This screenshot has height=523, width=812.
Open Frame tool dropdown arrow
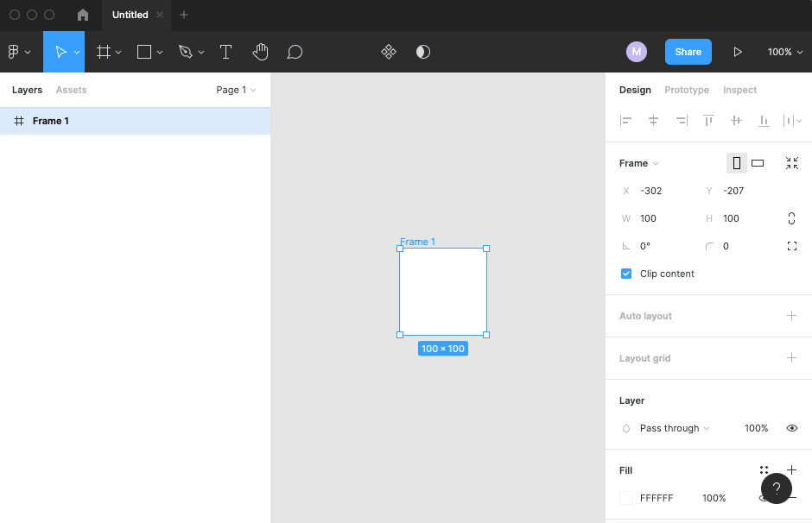(x=118, y=53)
